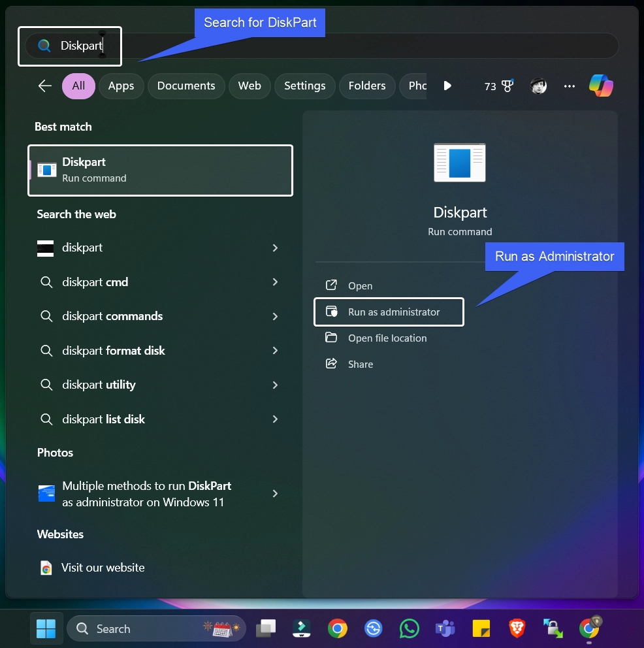Open the Chrome profile window on taskbar
644x648 pixels.
click(590, 628)
